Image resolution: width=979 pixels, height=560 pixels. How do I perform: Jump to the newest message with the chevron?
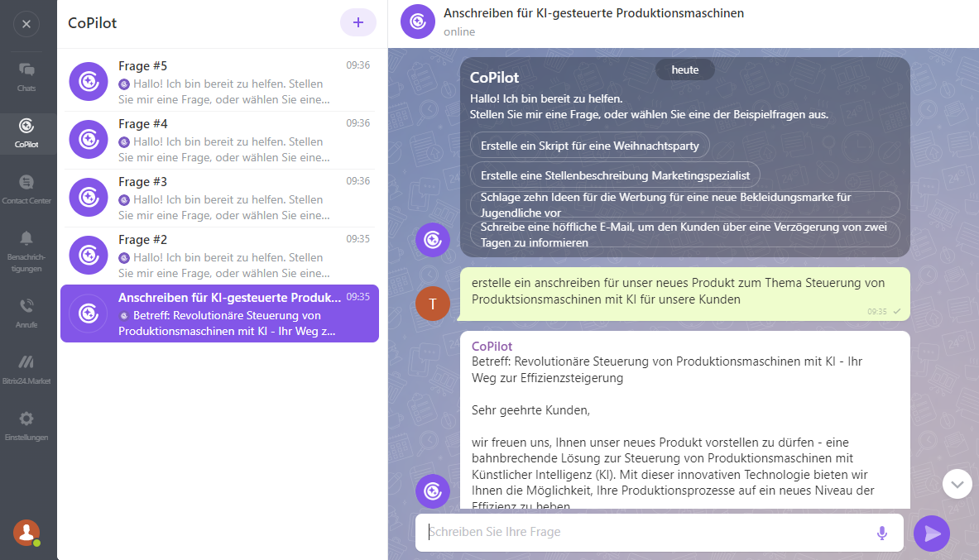(x=957, y=484)
